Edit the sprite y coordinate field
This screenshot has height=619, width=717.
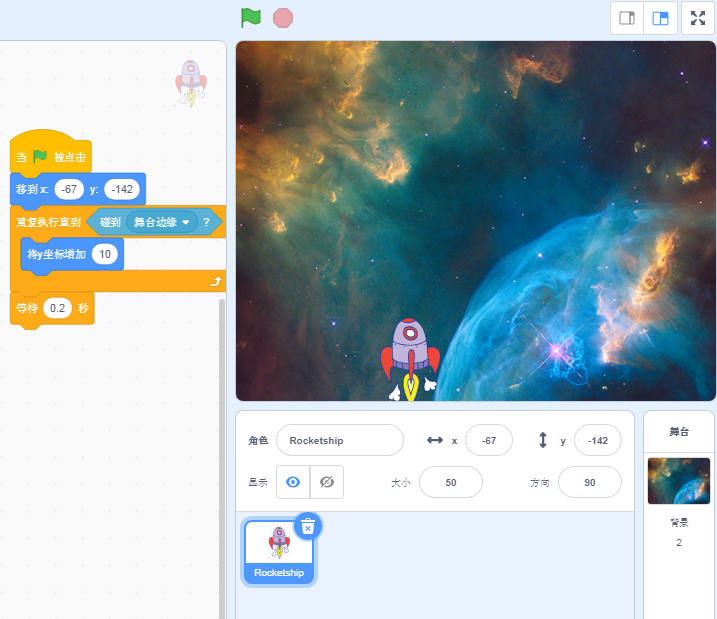pyautogui.click(x=598, y=440)
